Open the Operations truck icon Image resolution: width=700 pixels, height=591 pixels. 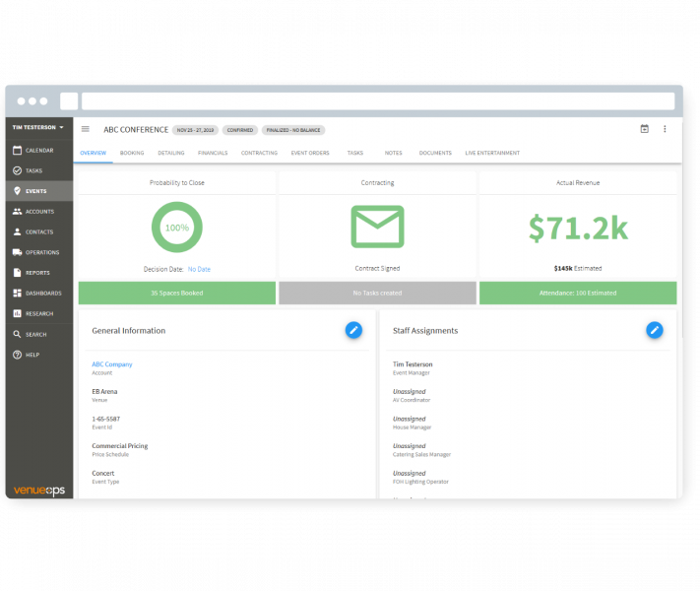(x=18, y=252)
